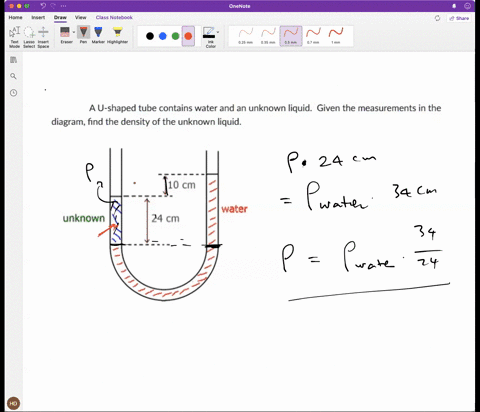Select the Lasso Select tool
The width and height of the screenshot is (480, 412).
tap(29, 37)
